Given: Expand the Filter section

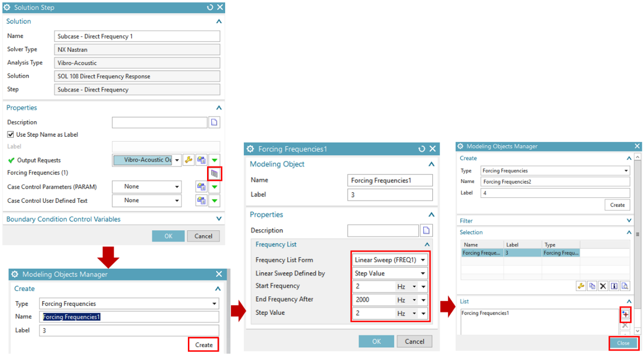Looking at the screenshot, I should (629, 221).
